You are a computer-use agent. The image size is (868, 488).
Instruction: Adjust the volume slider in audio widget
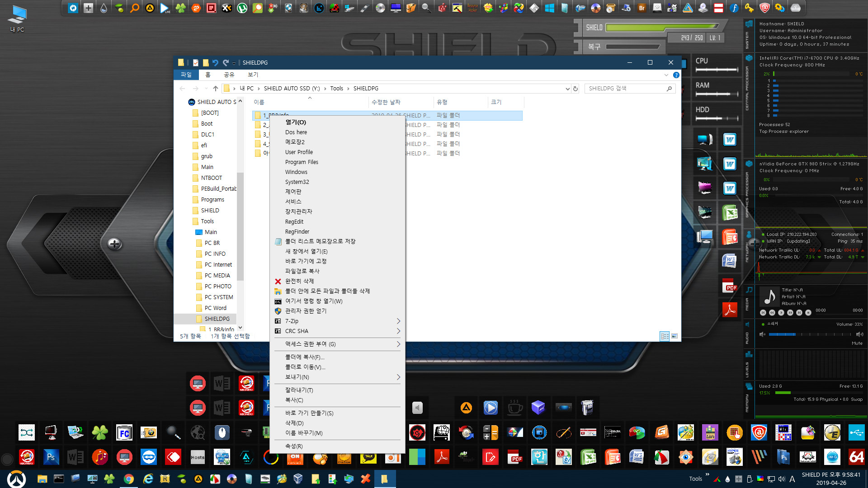point(809,334)
